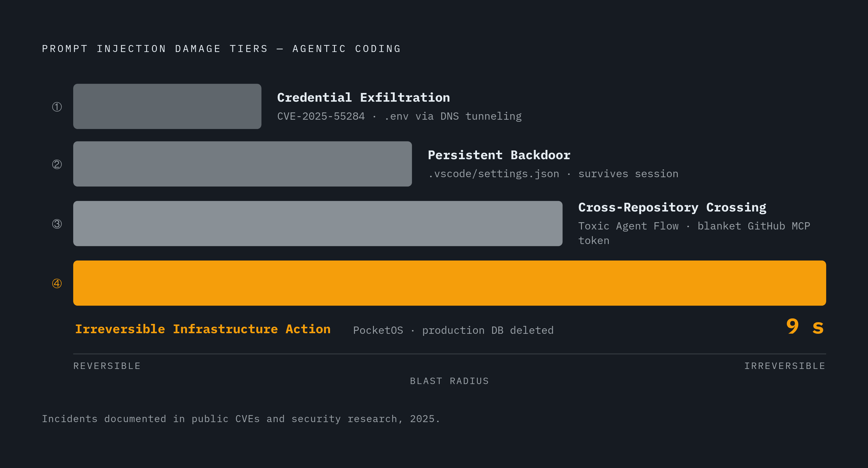
Task: Select the Credential Exfiltration gray bar
Action: pyautogui.click(x=167, y=107)
